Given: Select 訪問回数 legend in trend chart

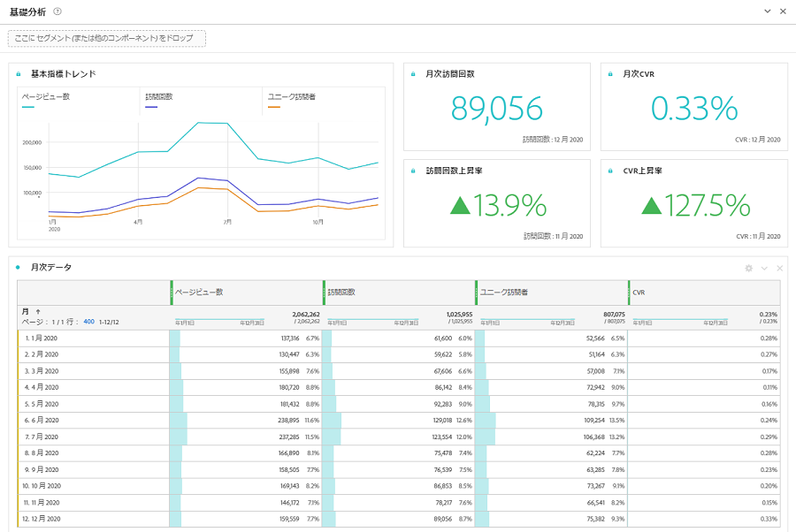Looking at the screenshot, I should click(x=159, y=97).
